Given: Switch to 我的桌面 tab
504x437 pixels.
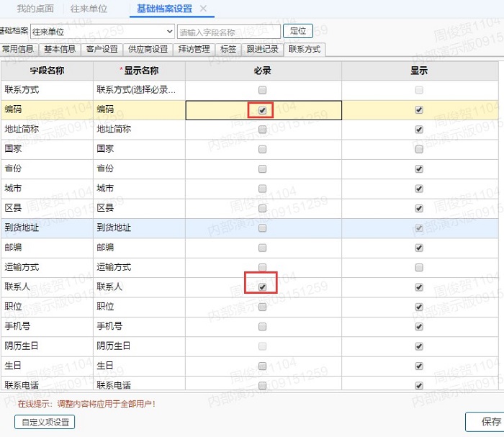Looking at the screenshot, I should point(35,9).
